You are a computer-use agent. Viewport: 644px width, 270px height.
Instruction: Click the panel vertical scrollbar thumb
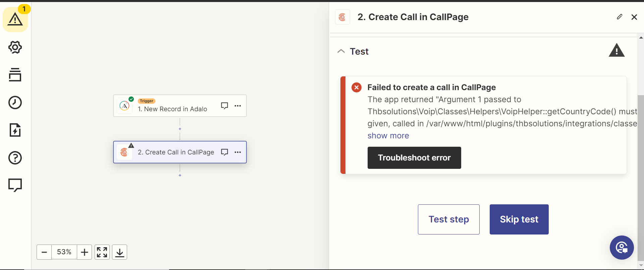(x=641, y=178)
